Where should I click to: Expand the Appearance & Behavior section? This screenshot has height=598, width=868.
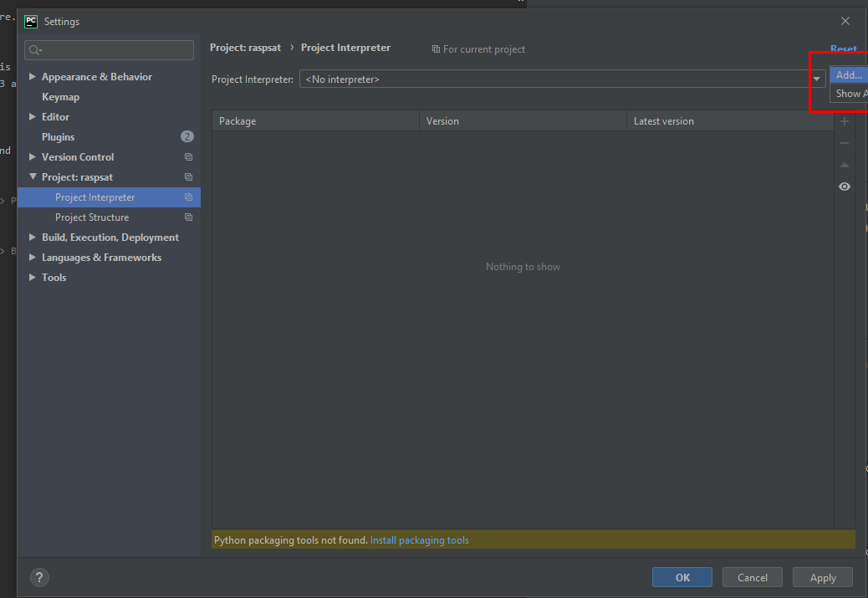tap(32, 76)
